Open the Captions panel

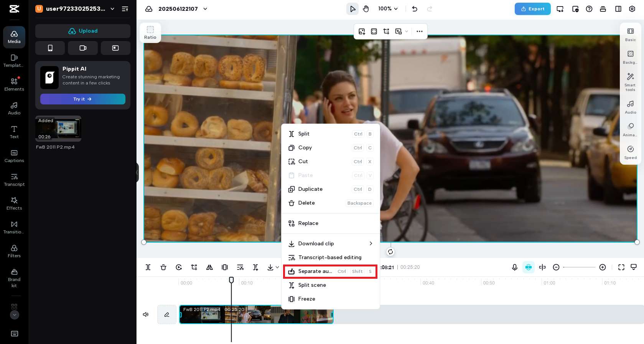click(x=14, y=156)
